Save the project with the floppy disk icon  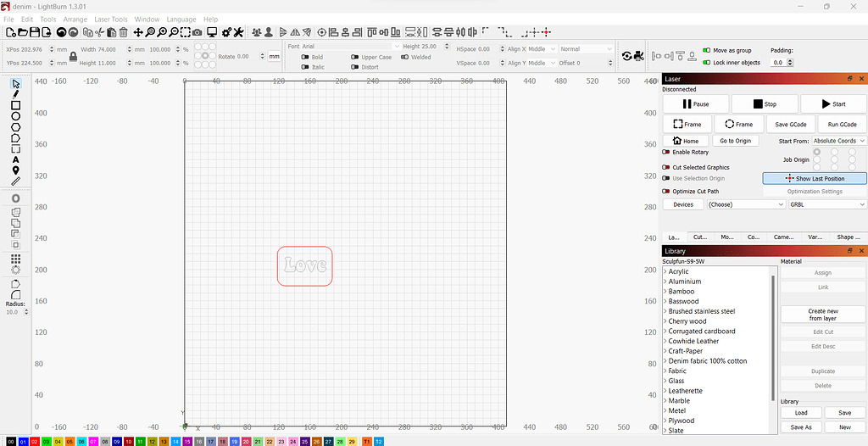point(34,33)
